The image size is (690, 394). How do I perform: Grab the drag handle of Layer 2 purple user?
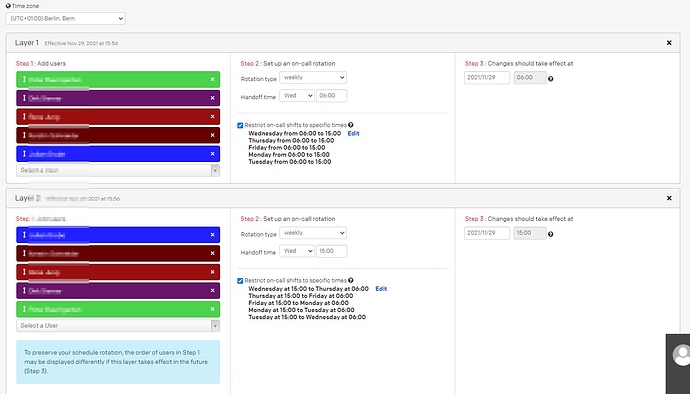(24, 291)
